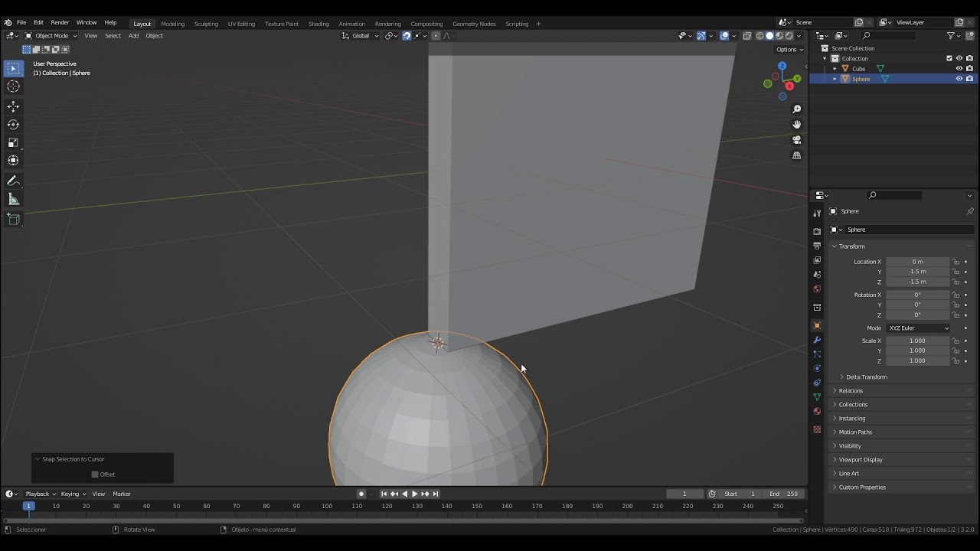The width and height of the screenshot is (980, 551).
Task: Open the Physics properties tab
Action: click(x=817, y=368)
